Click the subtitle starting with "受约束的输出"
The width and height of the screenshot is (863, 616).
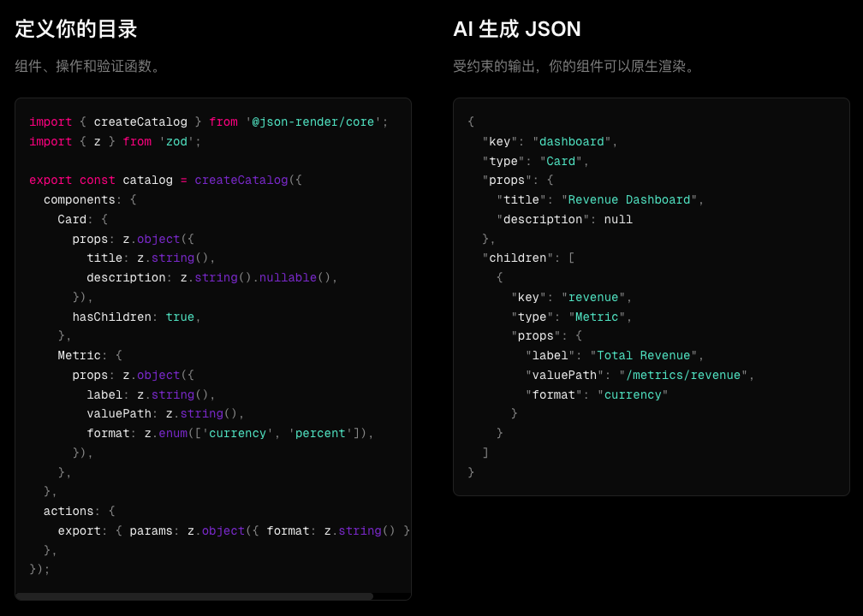576,66
